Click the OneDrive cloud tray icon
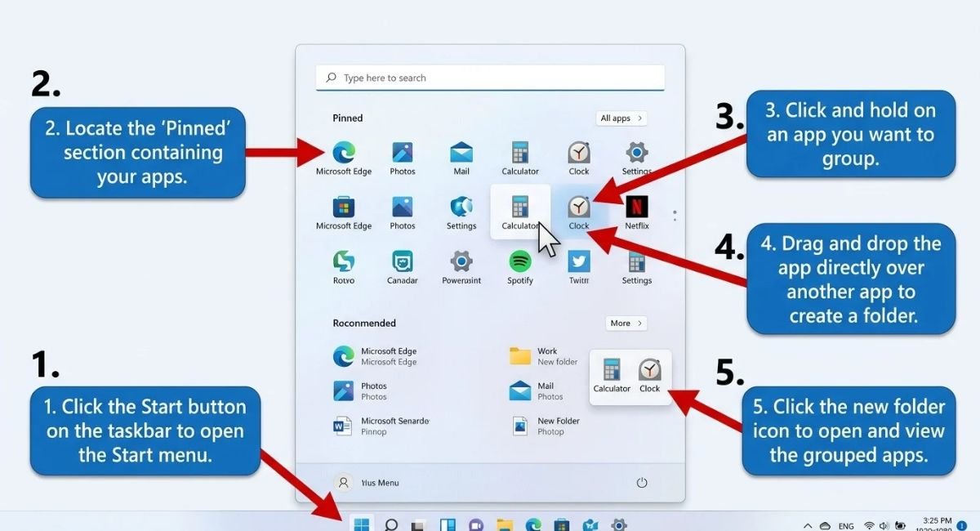 tap(825, 525)
